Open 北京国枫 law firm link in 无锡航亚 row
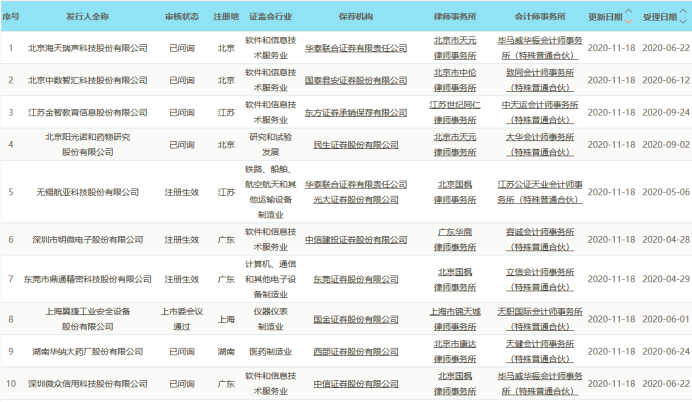This screenshot has width=692, height=402. 455,192
